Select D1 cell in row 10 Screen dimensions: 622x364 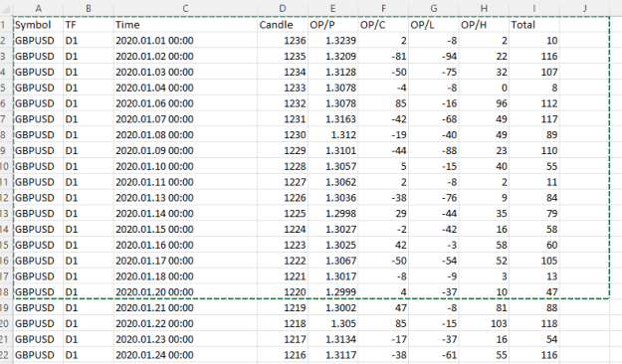pos(89,166)
